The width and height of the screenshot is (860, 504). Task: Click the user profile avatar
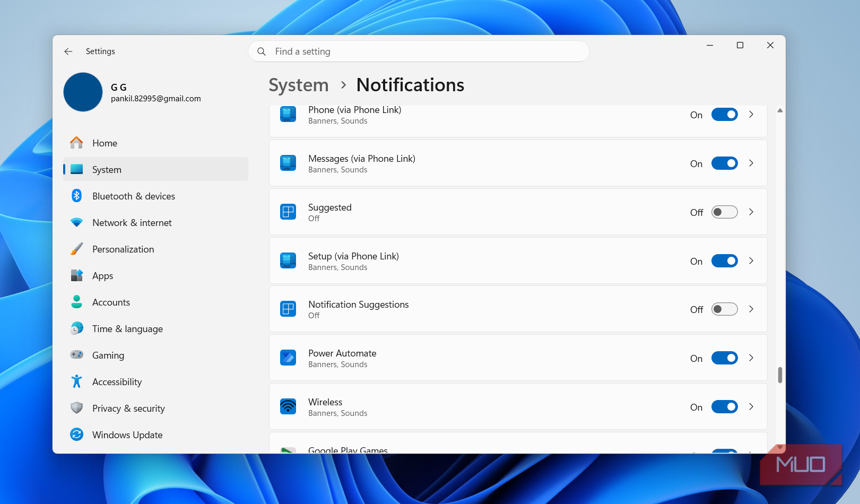[x=83, y=92]
